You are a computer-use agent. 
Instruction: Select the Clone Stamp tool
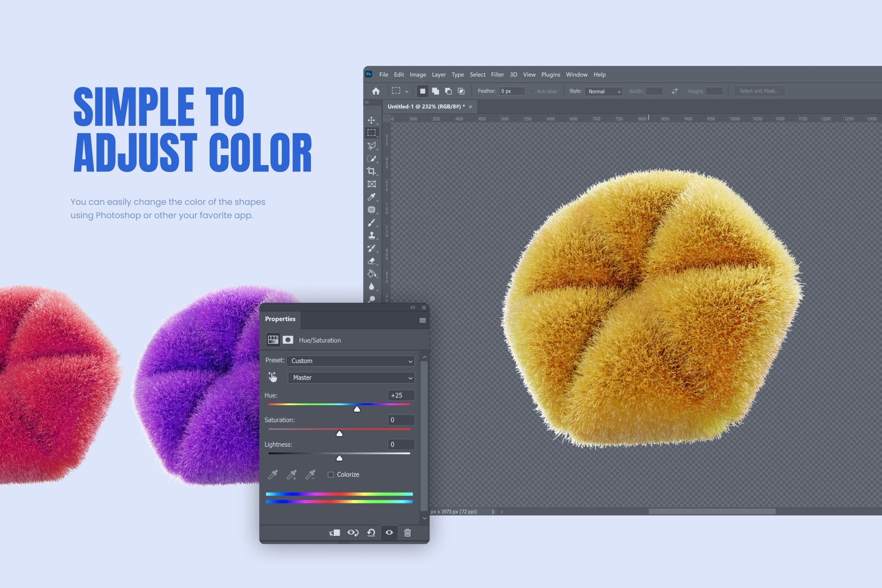[x=372, y=235]
